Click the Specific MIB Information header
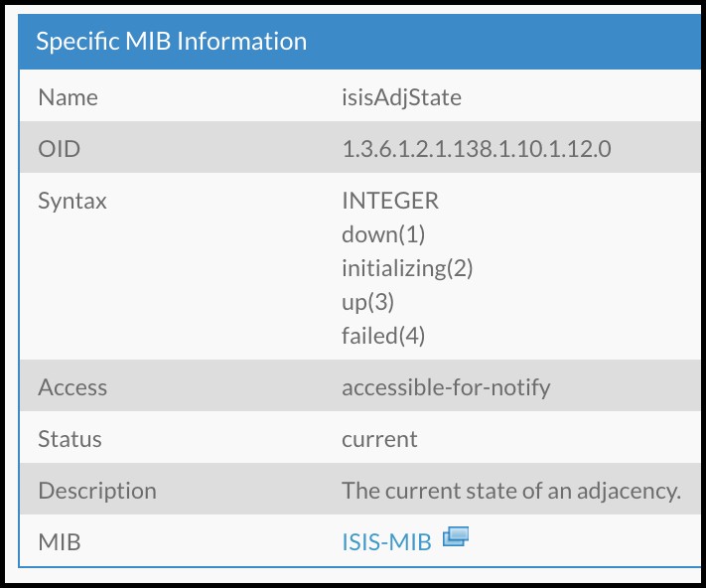 pos(171,42)
